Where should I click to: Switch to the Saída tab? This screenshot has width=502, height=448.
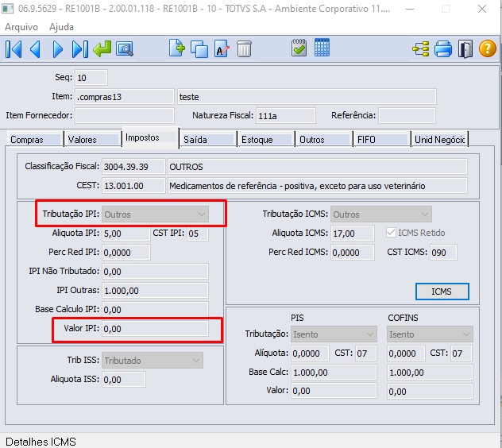[x=208, y=139]
